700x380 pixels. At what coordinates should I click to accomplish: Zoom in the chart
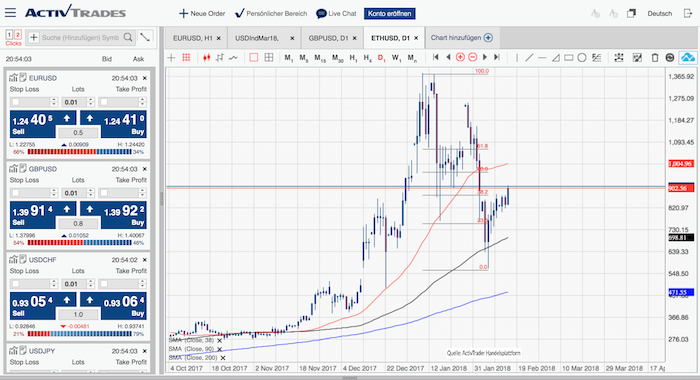pyautogui.click(x=460, y=57)
